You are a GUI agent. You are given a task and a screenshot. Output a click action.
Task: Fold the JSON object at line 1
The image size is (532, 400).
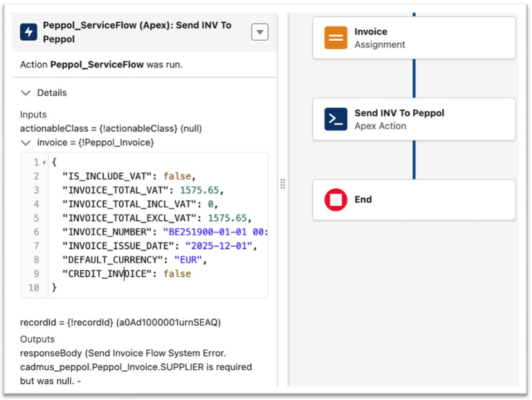[x=44, y=163]
